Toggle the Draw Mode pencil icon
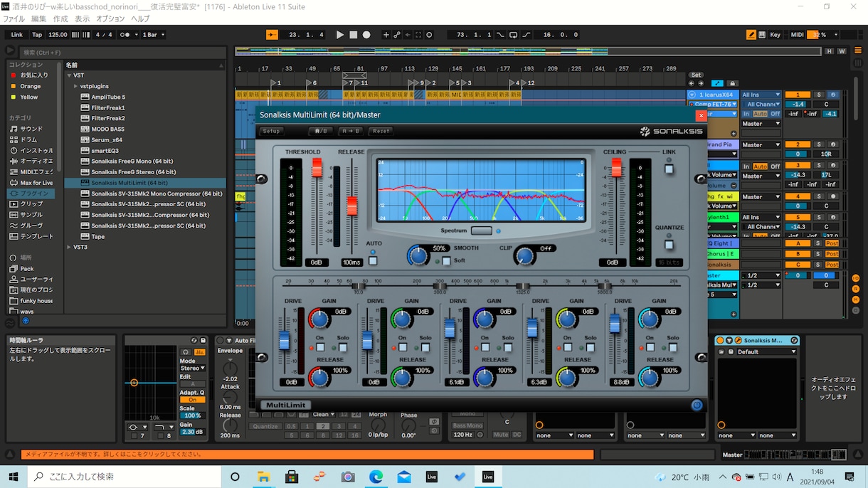868x488 pixels. 751,34
